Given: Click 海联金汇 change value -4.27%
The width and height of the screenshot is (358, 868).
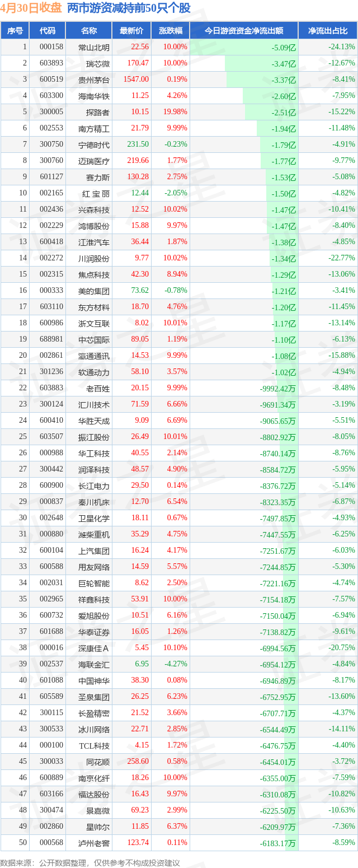Looking at the screenshot, I should tap(177, 664).
